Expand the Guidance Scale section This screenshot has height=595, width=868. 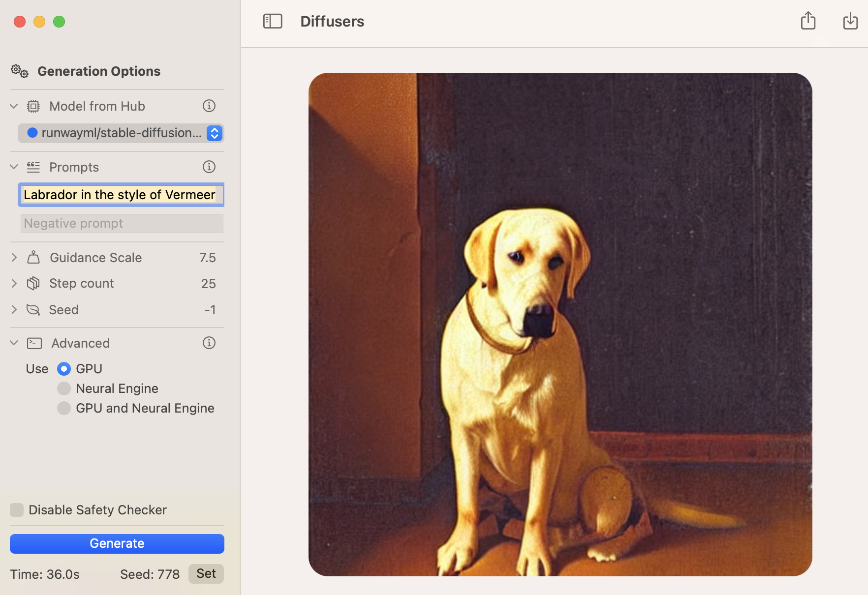point(13,257)
